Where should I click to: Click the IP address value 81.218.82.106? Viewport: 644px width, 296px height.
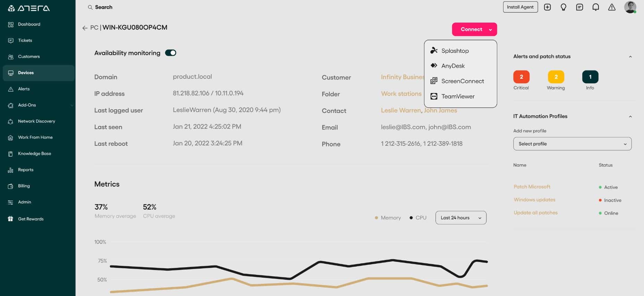[191, 93]
